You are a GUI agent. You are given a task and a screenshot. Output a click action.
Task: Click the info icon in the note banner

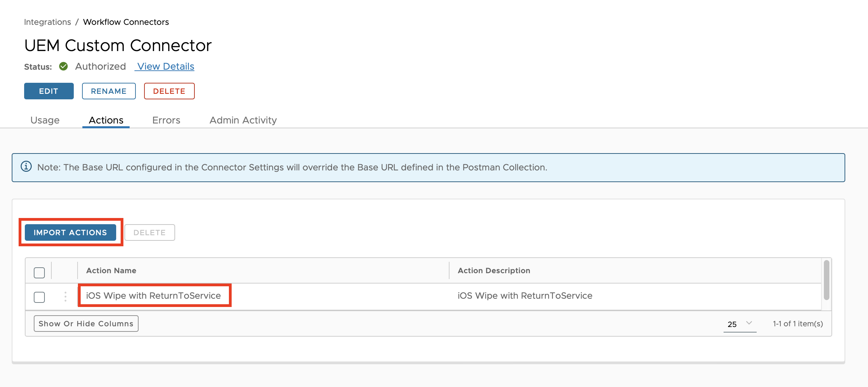click(26, 167)
